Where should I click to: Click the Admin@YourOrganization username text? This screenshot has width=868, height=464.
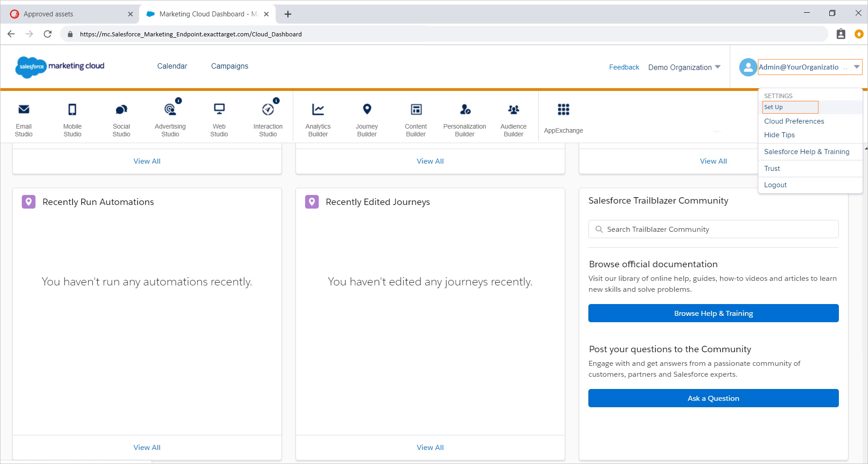coord(798,67)
